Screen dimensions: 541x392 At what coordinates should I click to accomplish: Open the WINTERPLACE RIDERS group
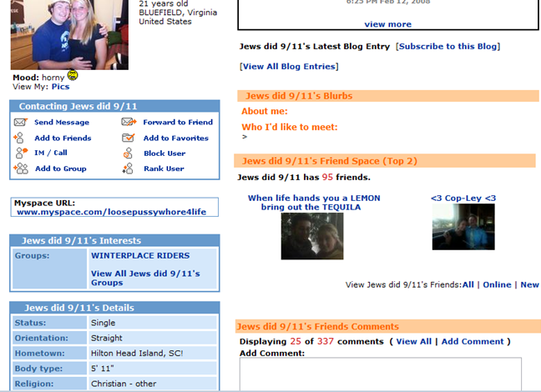click(139, 255)
